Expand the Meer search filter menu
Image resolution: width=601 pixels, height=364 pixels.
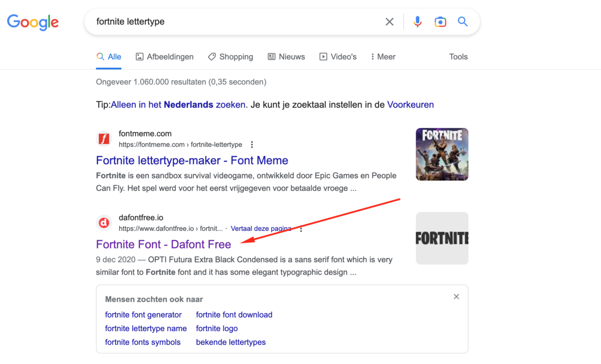click(383, 57)
